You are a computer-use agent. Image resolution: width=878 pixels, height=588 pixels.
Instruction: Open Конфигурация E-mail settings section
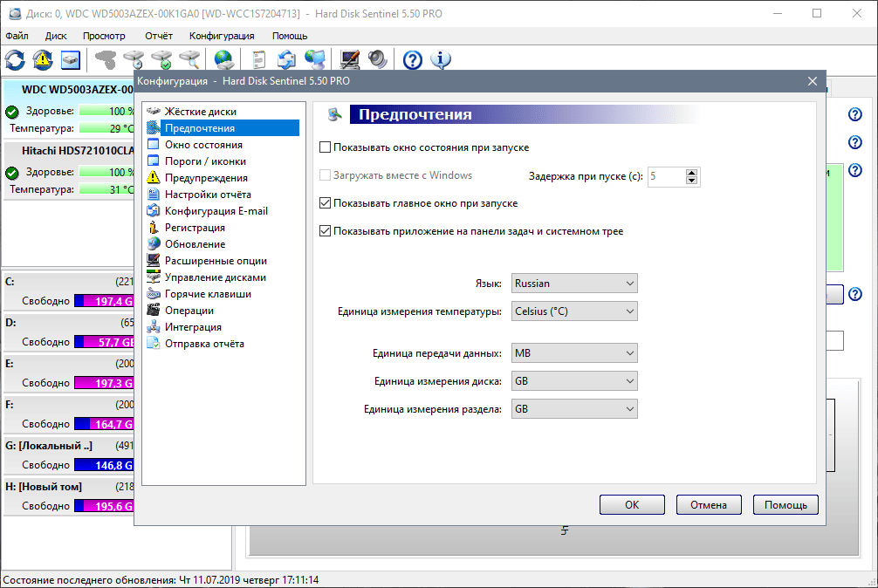point(216,211)
